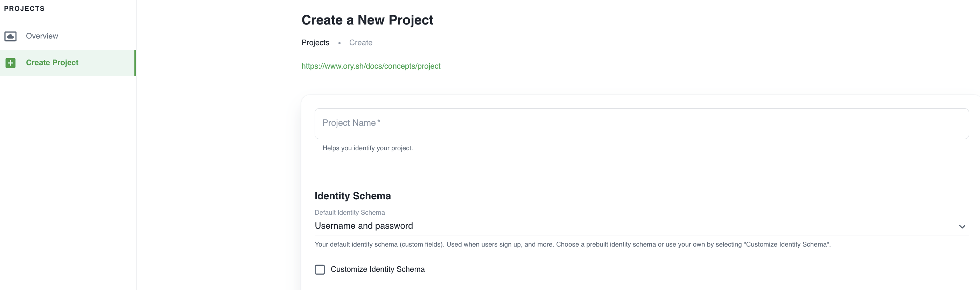The height and width of the screenshot is (290, 980).
Task: Click the Helps you identify your project hint
Action: (x=367, y=148)
